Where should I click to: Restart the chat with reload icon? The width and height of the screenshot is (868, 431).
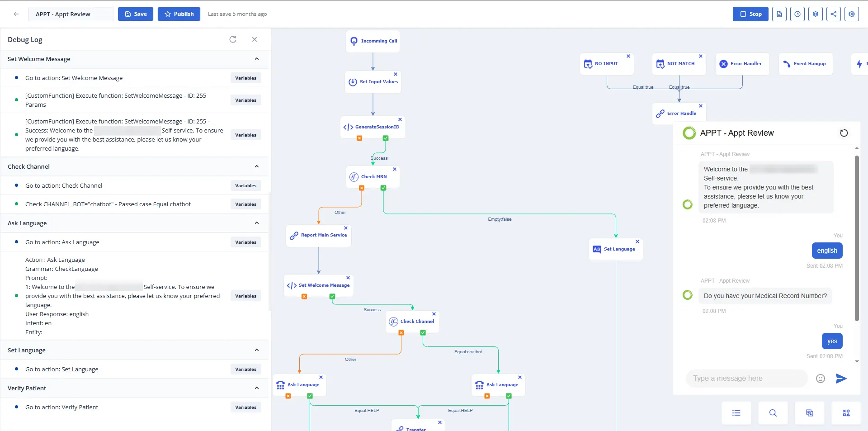pos(844,133)
